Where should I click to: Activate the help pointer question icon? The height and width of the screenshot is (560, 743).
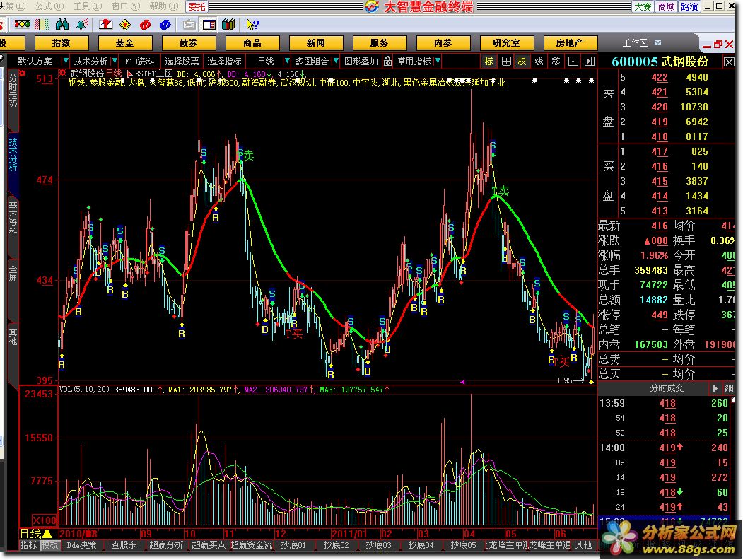click(x=252, y=24)
